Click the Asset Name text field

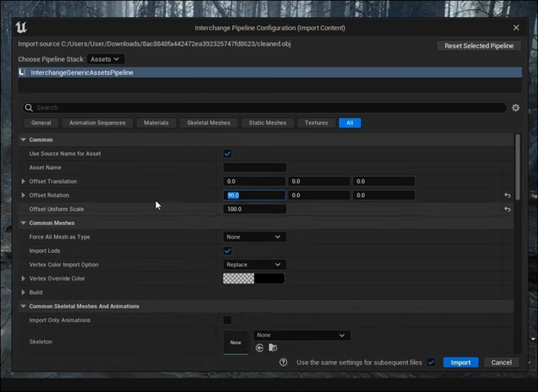(x=255, y=167)
